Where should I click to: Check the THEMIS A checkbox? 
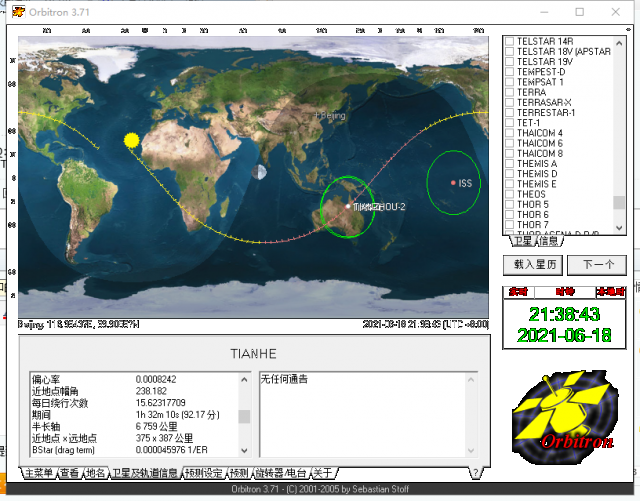point(509,164)
